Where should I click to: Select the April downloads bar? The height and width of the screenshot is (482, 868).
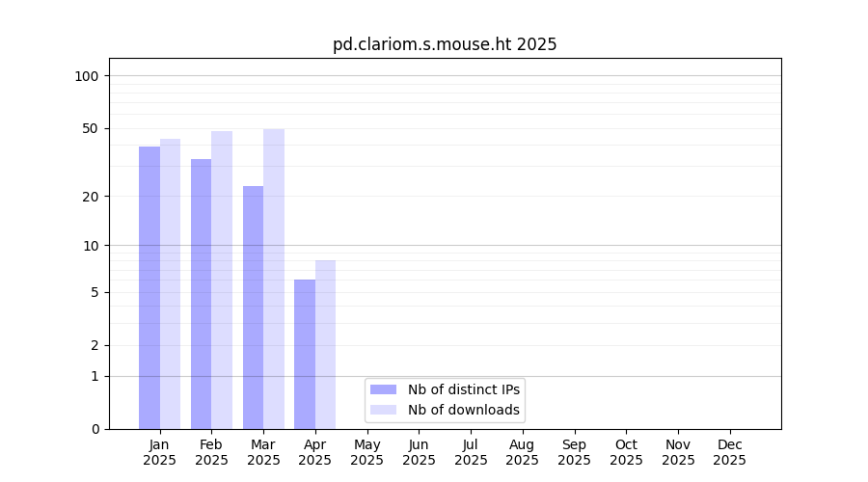pos(325,344)
